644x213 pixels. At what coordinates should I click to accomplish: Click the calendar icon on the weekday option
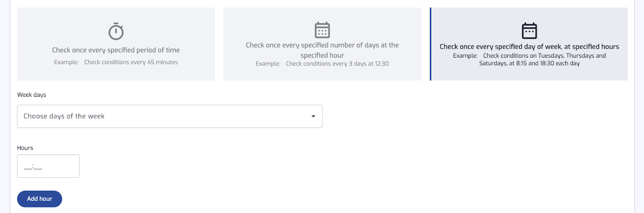pos(529,31)
